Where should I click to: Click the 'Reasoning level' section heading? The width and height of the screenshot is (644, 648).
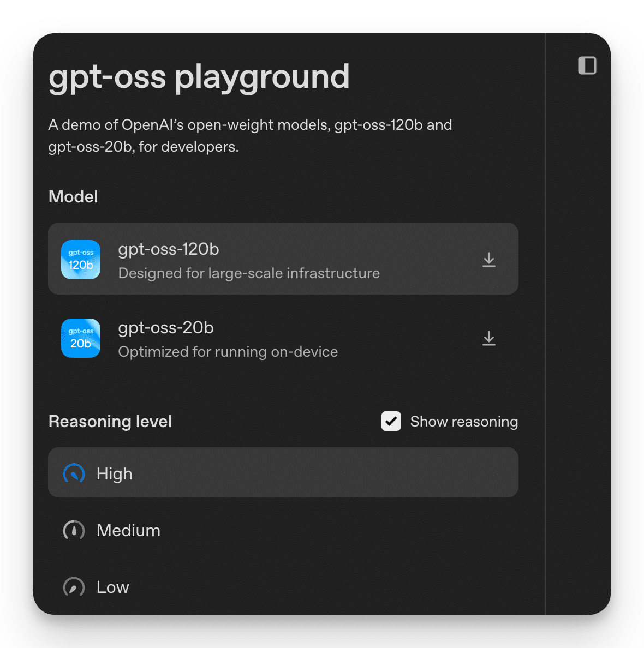(x=110, y=421)
